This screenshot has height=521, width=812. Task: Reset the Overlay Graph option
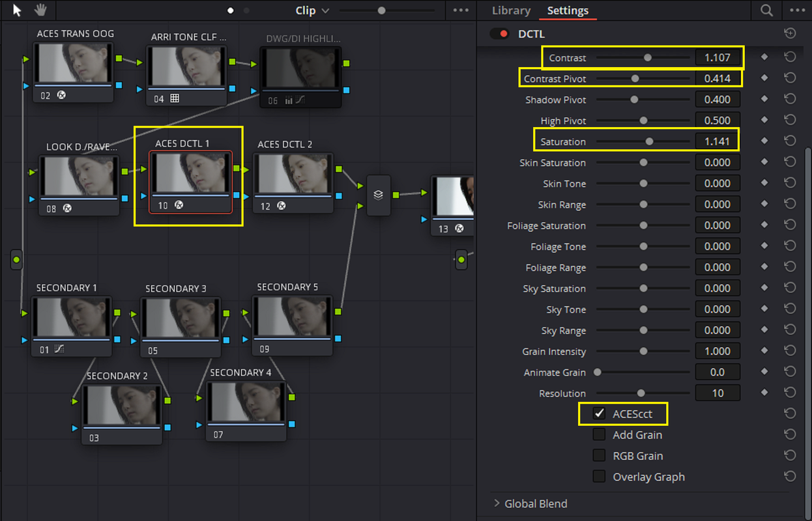coord(790,477)
